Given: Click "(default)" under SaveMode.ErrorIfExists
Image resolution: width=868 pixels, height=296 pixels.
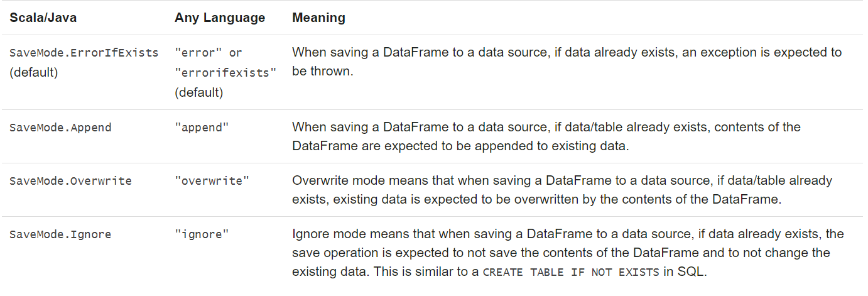Looking at the screenshot, I should coord(33,72).
